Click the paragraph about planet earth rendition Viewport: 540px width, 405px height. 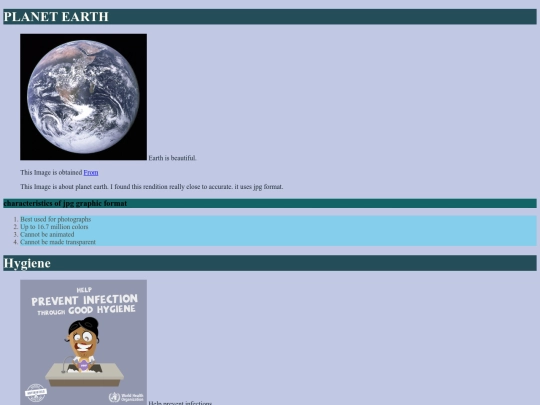click(152, 187)
